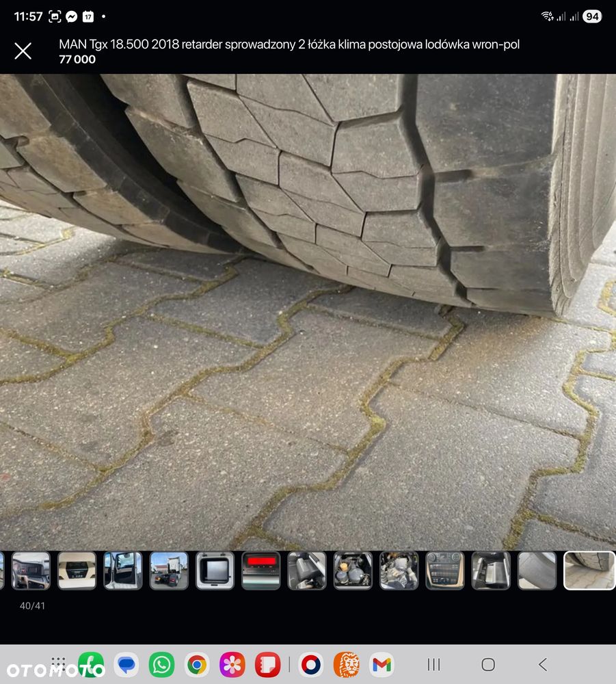616x684 pixels.
Task: Tap the price 77 000
Action: 77,60
